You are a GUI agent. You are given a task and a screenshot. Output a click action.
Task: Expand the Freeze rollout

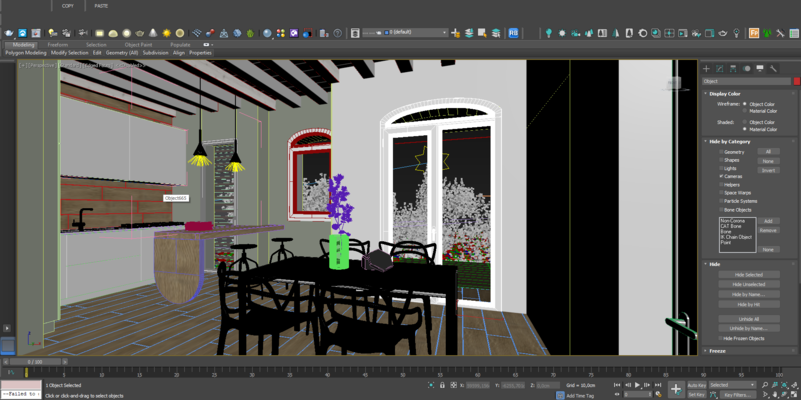(717, 351)
